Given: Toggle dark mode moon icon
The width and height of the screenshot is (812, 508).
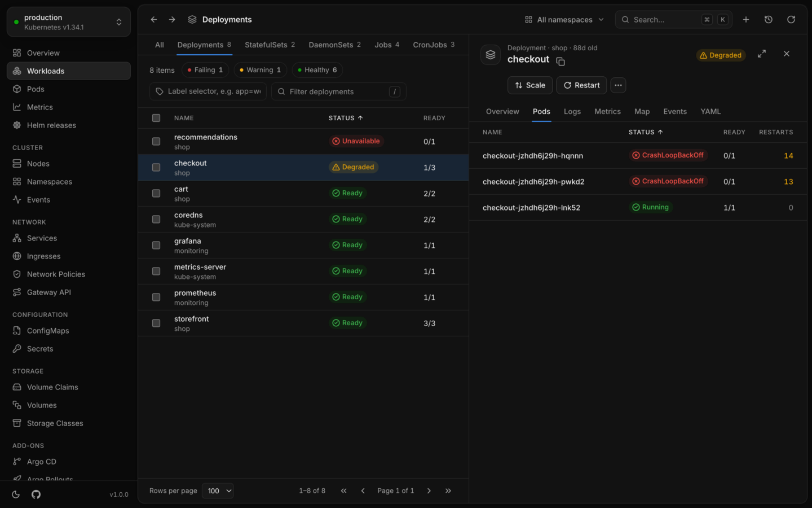Looking at the screenshot, I should 16,494.
